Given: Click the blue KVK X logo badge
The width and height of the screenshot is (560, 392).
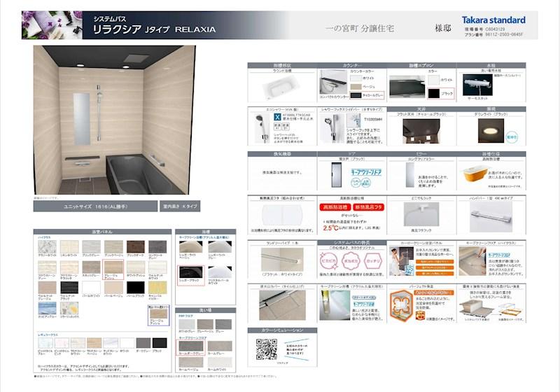Looking at the screenshot, I should click(277, 117).
